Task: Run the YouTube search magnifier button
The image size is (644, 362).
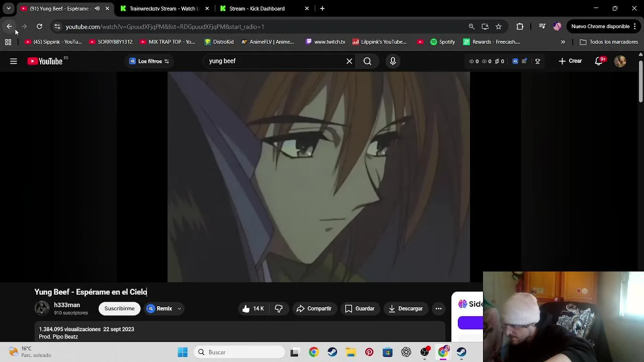Action: pyautogui.click(x=367, y=61)
